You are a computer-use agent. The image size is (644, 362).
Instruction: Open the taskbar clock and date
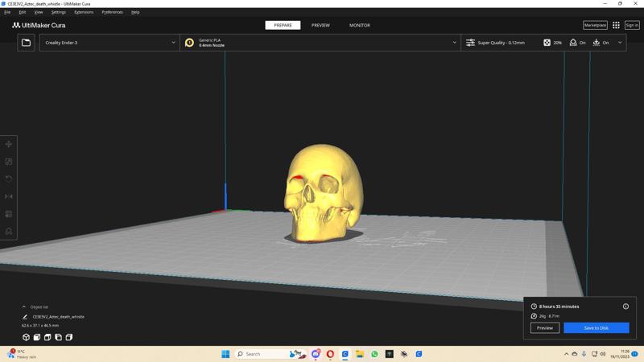coord(620,354)
